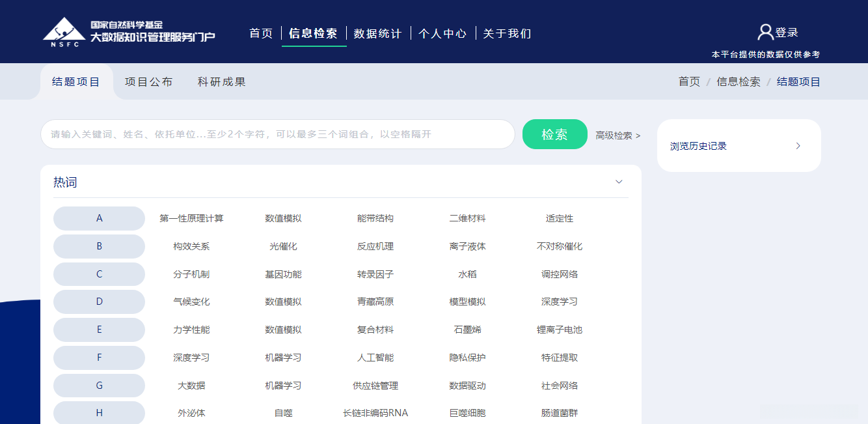Click hot word 力学性能

191,330
